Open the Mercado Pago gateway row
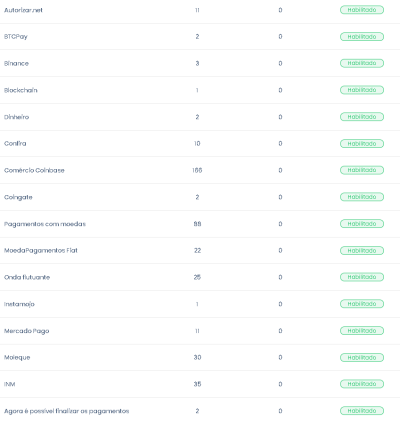Screen dimensions: 400x424 coord(200,331)
